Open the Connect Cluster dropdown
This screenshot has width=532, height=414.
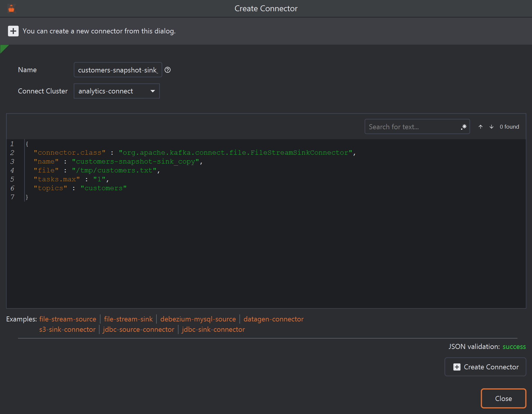tap(117, 91)
